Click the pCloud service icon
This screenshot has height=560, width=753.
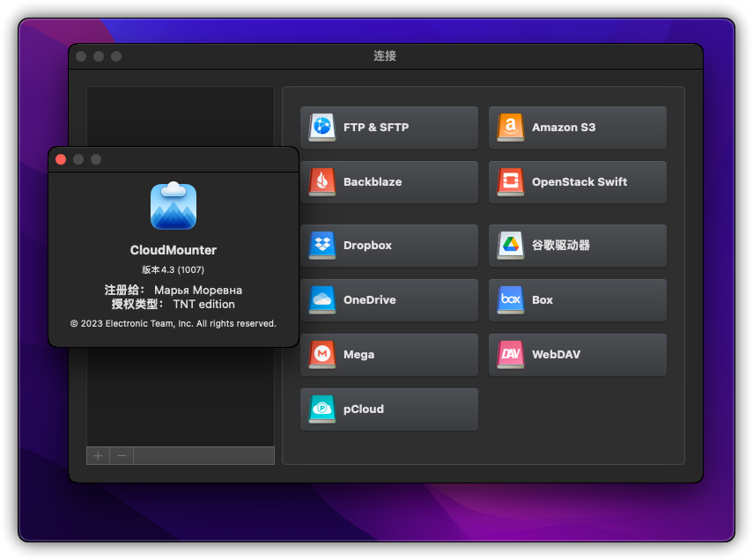tap(321, 409)
